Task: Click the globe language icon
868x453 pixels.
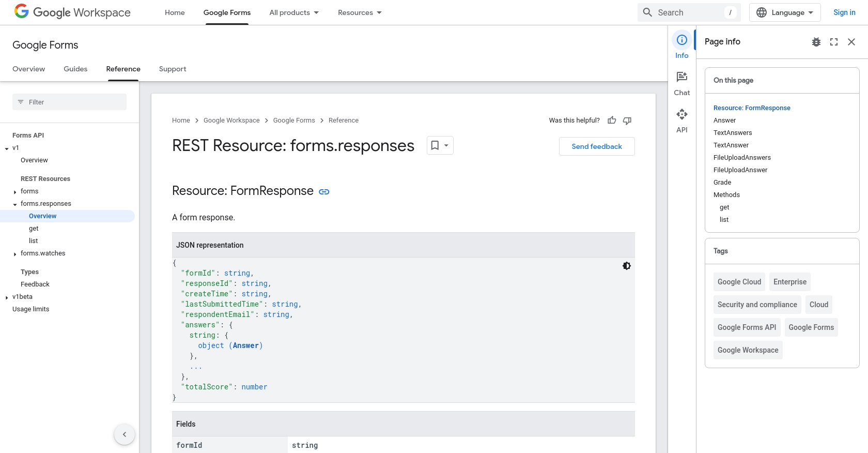Action: coord(762,12)
